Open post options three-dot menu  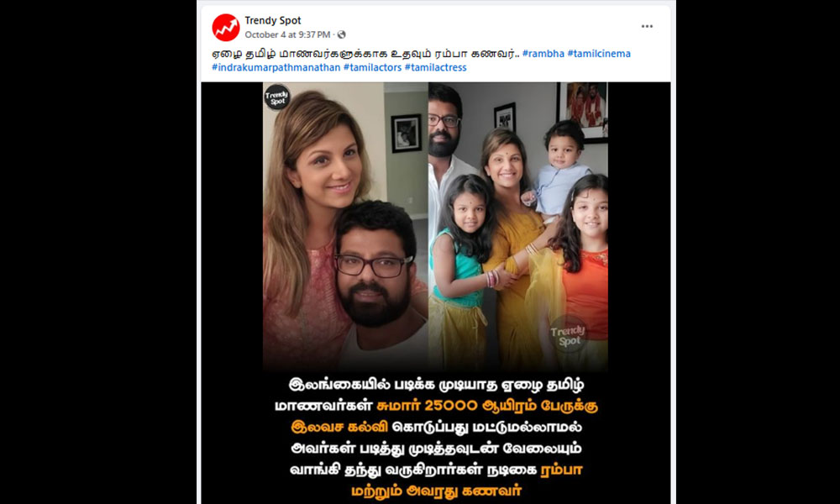(647, 26)
